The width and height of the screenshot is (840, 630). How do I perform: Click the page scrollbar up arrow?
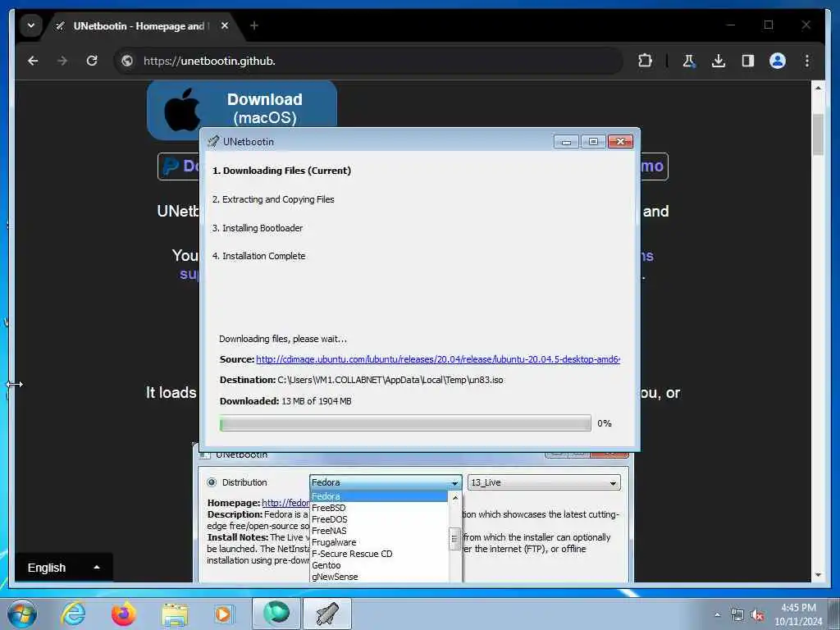[x=818, y=87]
